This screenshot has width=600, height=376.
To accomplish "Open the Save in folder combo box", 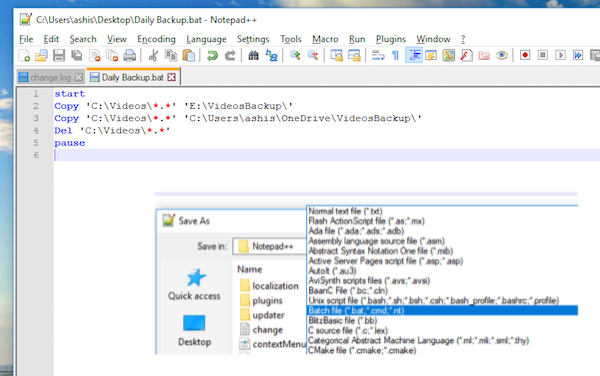I will click(269, 246).
